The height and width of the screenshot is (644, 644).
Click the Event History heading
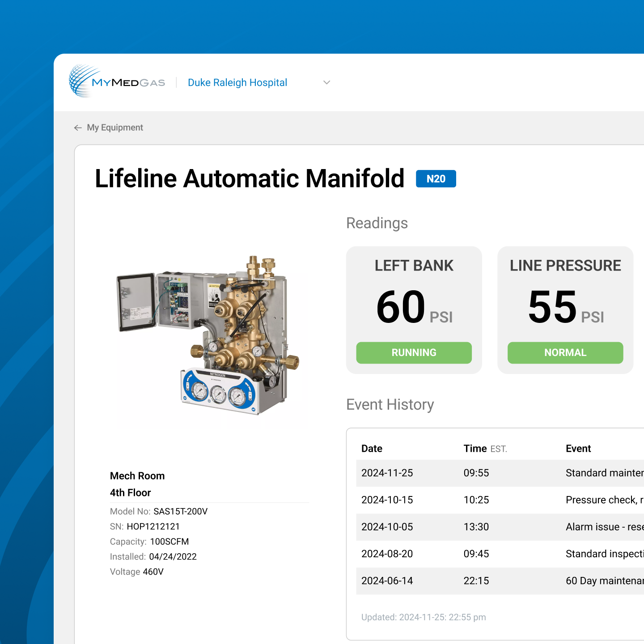pos(390,405)
